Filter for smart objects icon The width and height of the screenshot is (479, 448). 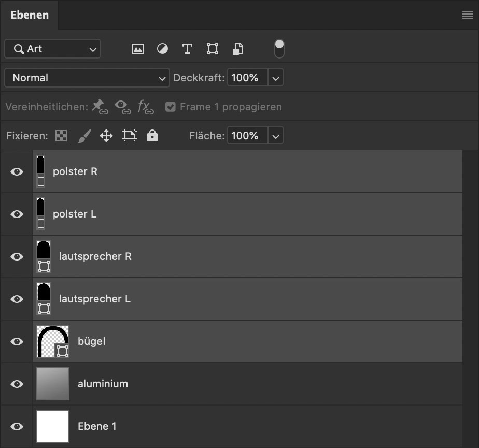coord(238,49)
